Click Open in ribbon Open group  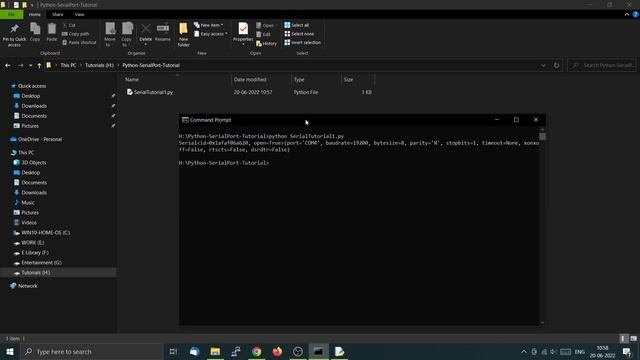[265, 25]
